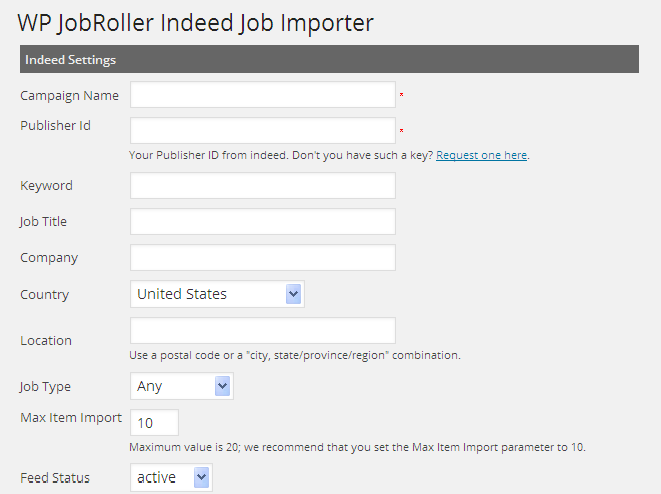Expand the Job Type dropdown set to Any

coord(181,386)
